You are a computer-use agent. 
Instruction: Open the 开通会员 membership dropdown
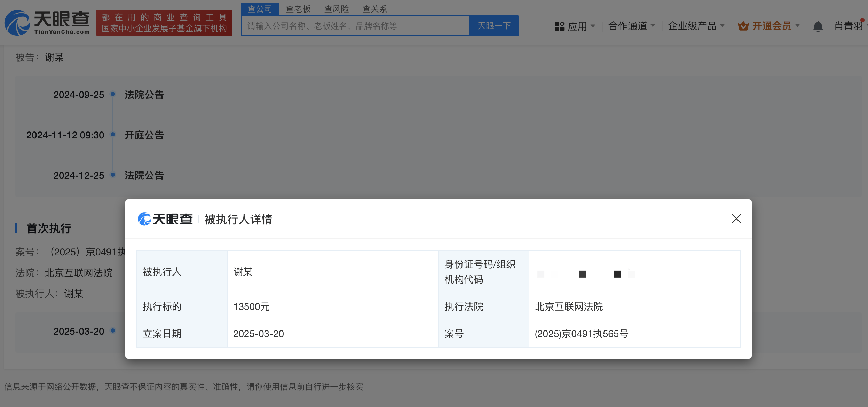point(776,26)
